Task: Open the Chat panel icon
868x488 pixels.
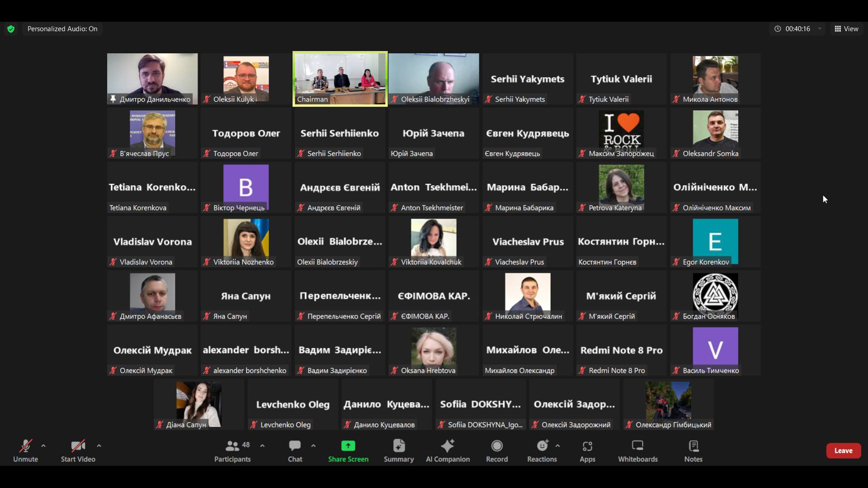Action: (x=295, y=446)
